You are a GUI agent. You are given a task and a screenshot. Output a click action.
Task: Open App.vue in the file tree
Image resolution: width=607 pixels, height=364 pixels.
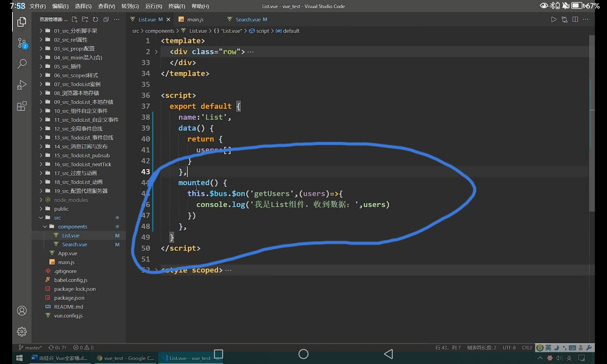[x=67, y=253]
